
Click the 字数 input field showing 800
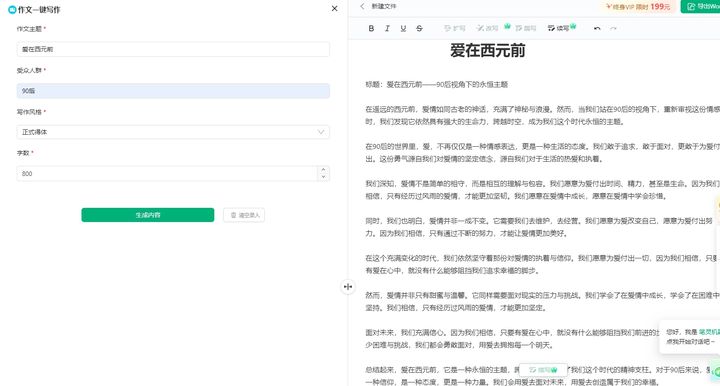167,173
